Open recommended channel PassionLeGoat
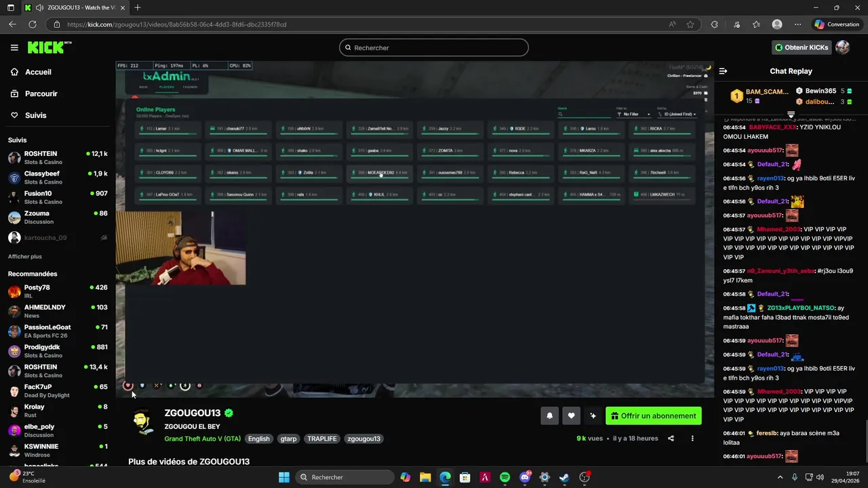 58,331
